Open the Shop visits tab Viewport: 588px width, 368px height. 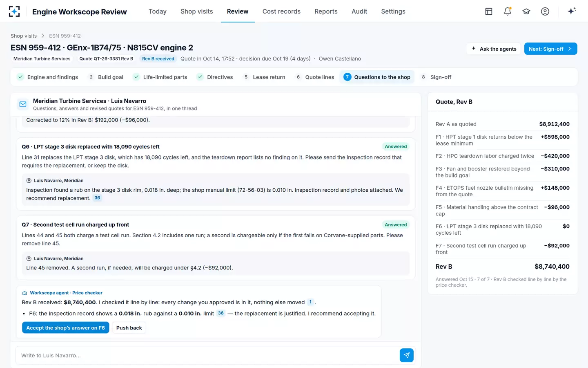197,11
